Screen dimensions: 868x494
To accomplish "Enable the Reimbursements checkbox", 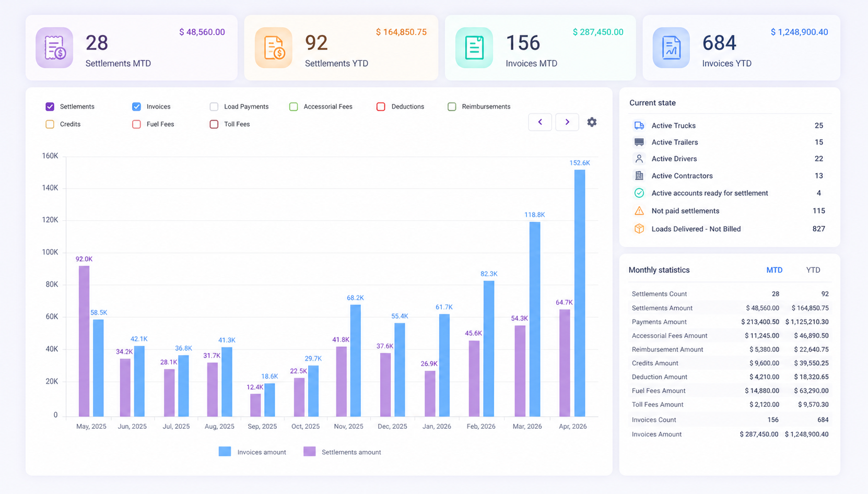I will [452, 107].
